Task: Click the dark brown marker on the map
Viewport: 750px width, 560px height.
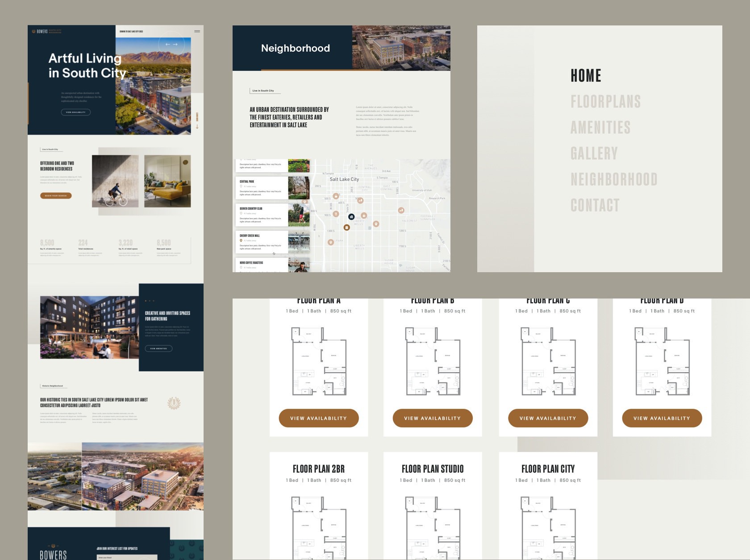Action: tap(346, 228)
